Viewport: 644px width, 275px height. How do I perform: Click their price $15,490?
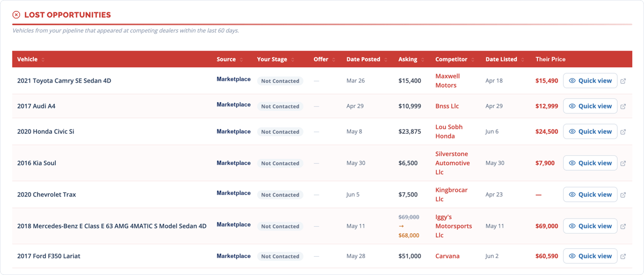547,81
